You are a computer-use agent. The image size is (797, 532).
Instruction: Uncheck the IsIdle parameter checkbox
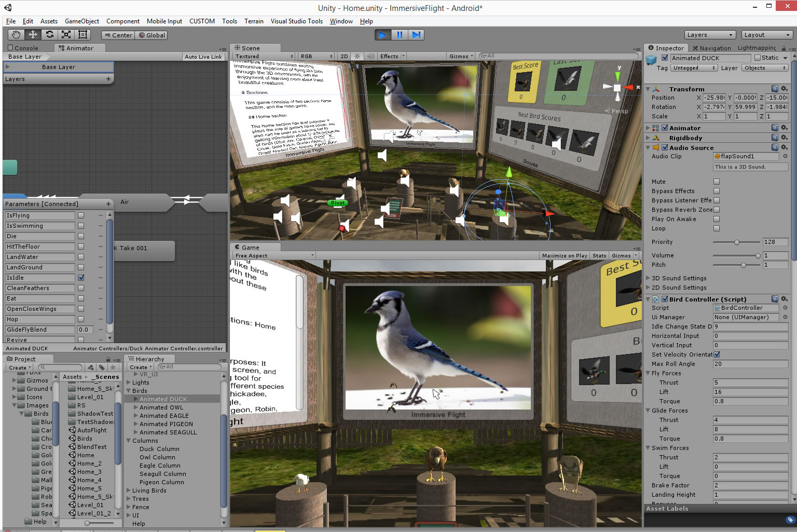[x=81, y=278]
